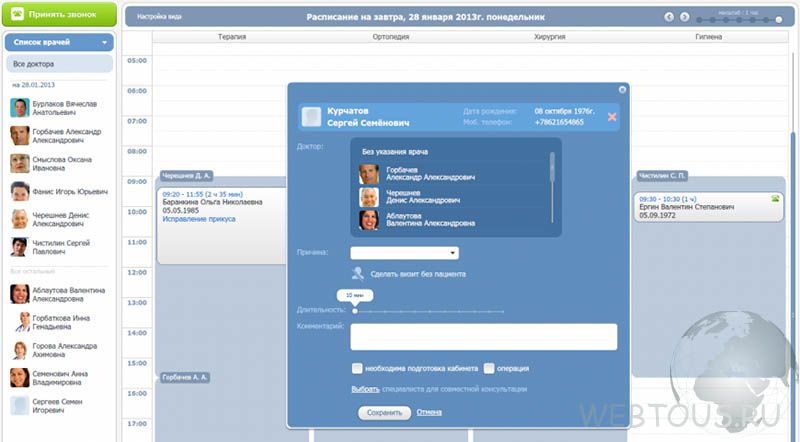Expand the Список врачей dropdown
Image resolution: width=800 pixels, height=442 pixels.
tap(59, 42)
